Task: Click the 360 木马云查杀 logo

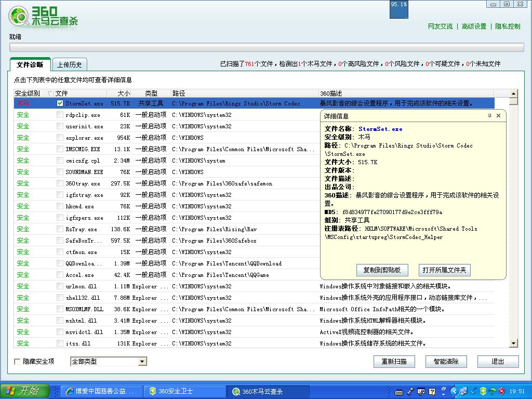Action: [x=44, y=16]
